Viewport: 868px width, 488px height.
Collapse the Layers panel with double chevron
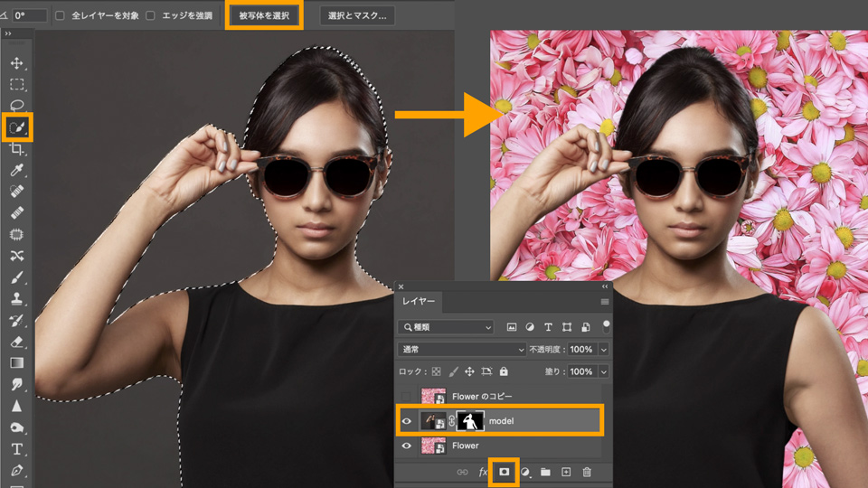coord(605,286)
